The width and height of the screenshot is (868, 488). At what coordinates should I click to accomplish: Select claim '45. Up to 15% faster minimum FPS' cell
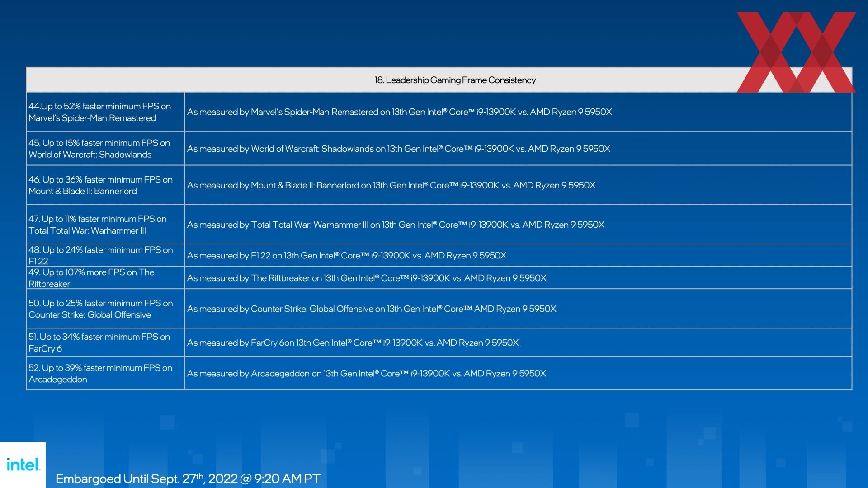[105, 149]
